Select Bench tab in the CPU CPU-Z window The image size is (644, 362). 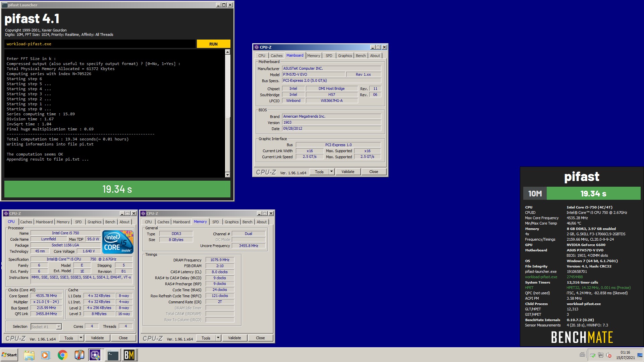point(110,222)
